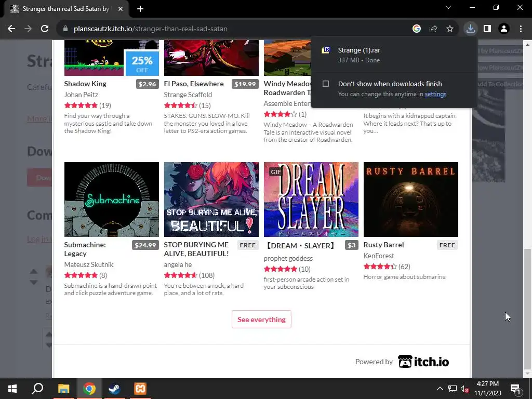Screen dimensions: 532x399
Task: Close the Stranger than real Sad Satan tab
Action: pyautogui.click(x=121, y=9)
